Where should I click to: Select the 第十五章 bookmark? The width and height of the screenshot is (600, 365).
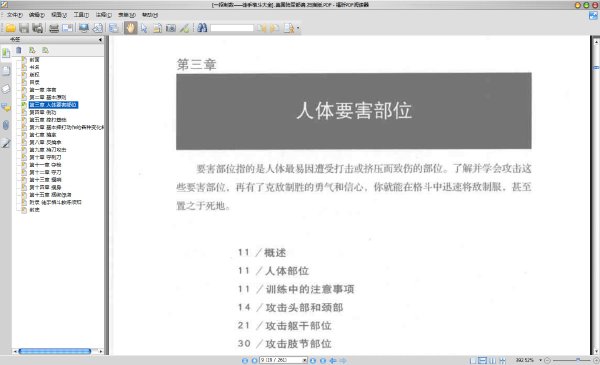[x=50, y=195]
